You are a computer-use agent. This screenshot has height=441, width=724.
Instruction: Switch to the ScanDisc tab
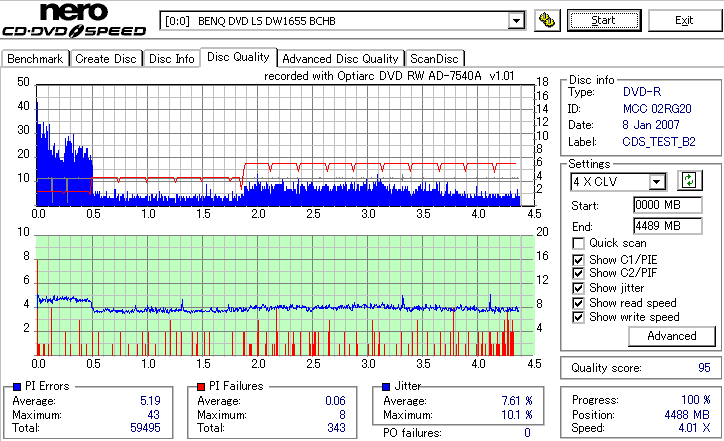(x=434, y=59)
